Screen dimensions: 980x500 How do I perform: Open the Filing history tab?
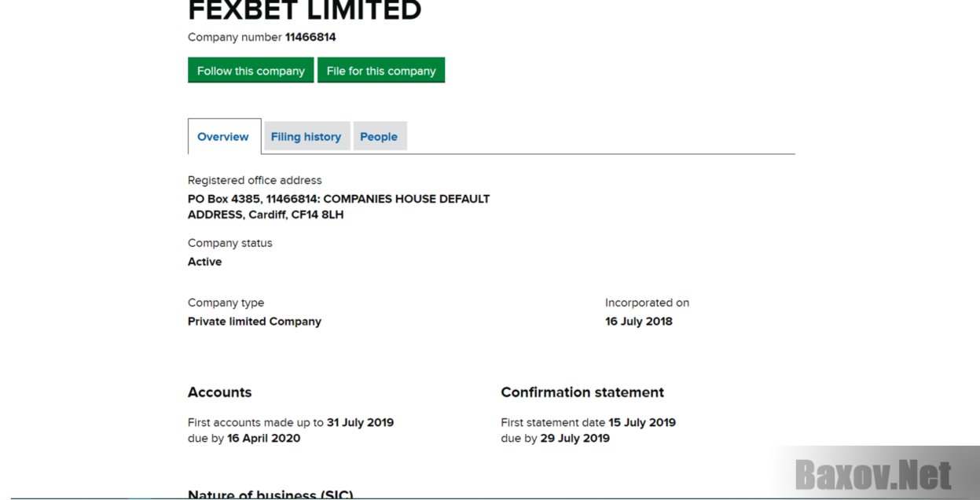tap(306, 137)
